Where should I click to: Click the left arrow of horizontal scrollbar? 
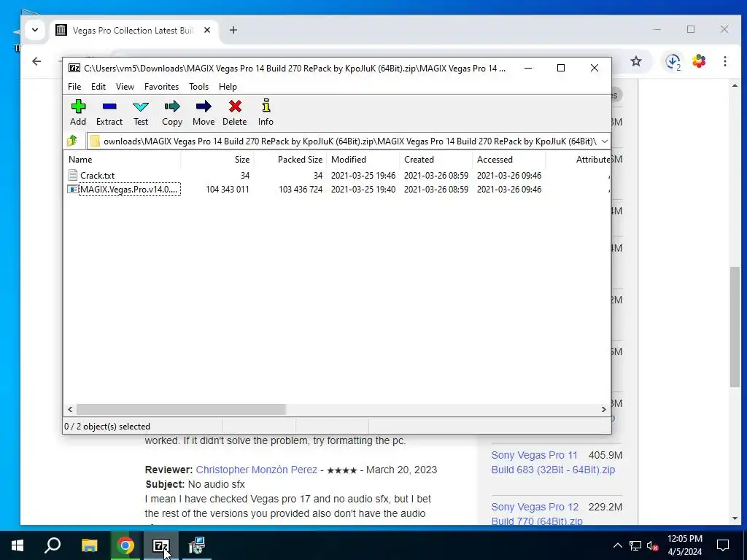point(70,409)
